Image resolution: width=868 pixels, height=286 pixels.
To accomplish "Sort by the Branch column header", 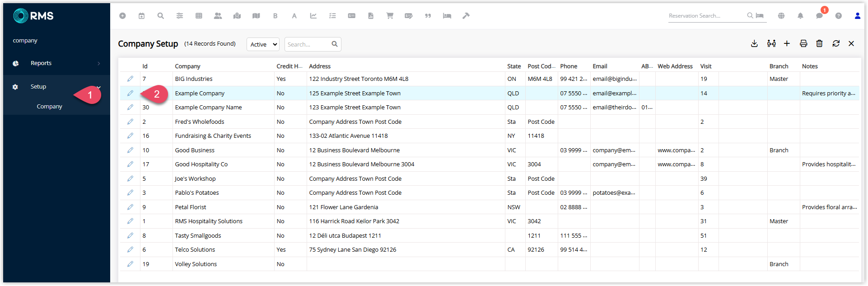I will coord(779,66).
